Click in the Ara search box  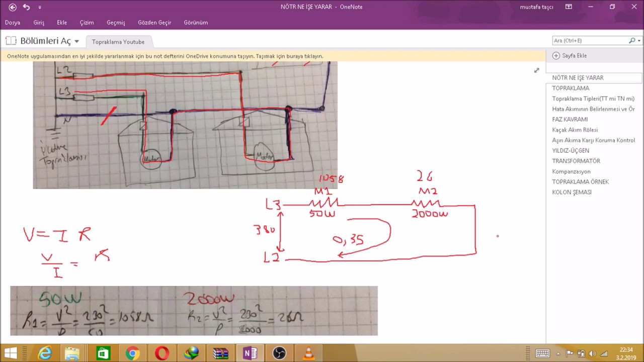(x=589, y=40)
